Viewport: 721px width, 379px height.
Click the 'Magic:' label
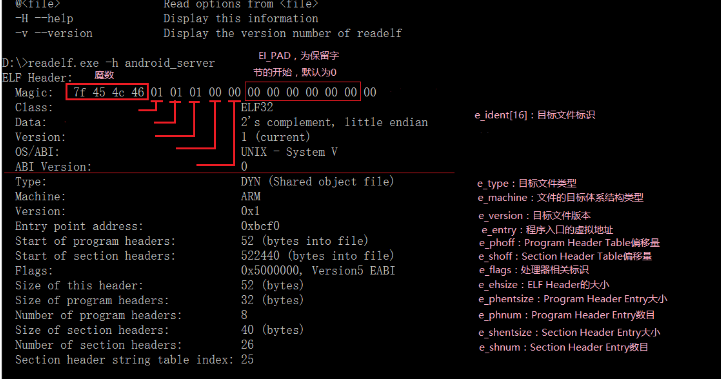point(34,93)
